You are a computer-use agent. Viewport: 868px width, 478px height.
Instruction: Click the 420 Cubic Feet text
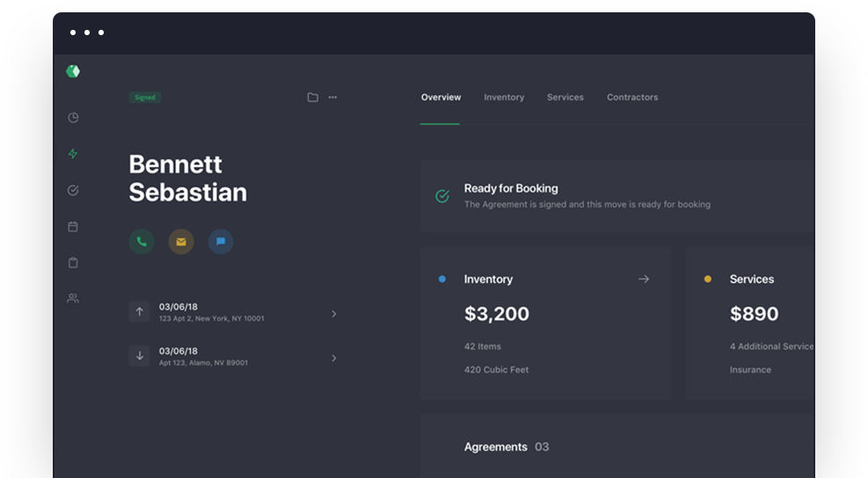(x=497, y=370)
